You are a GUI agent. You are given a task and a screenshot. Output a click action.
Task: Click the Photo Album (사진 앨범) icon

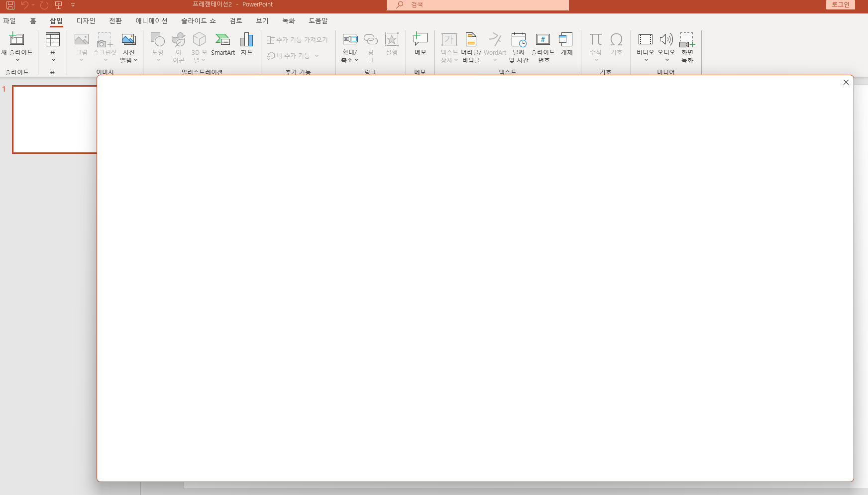[128, 39]
